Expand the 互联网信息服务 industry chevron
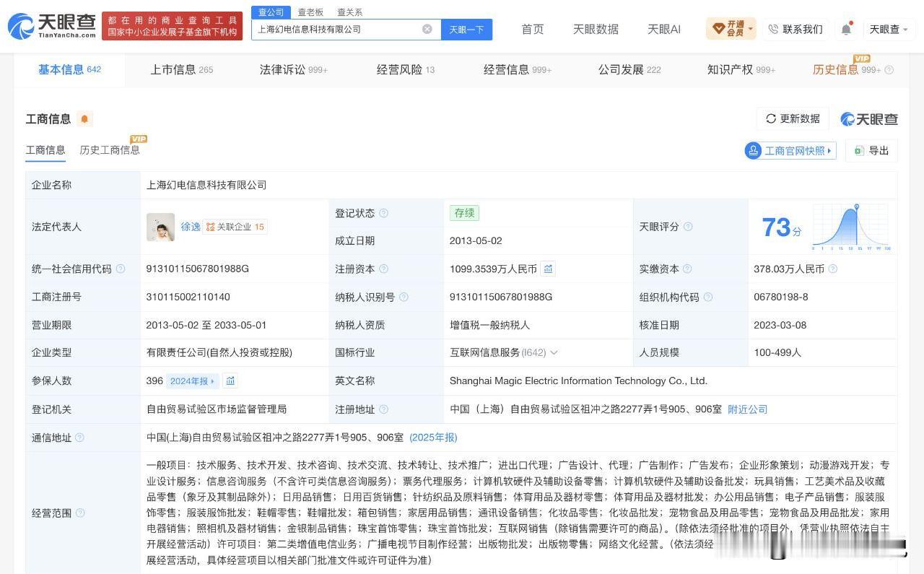The height and width of the screenshot is (574, 924). (x=554, y=353)
